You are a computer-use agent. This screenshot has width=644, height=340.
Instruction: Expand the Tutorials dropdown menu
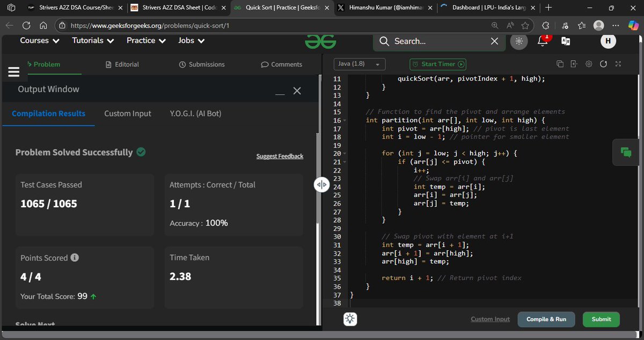(93, 40)
